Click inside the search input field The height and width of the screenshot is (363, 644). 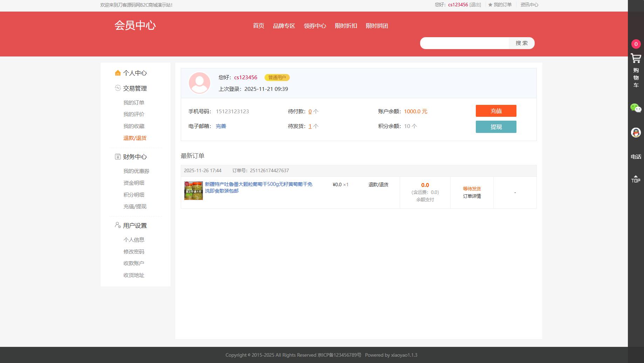(464, 43)
